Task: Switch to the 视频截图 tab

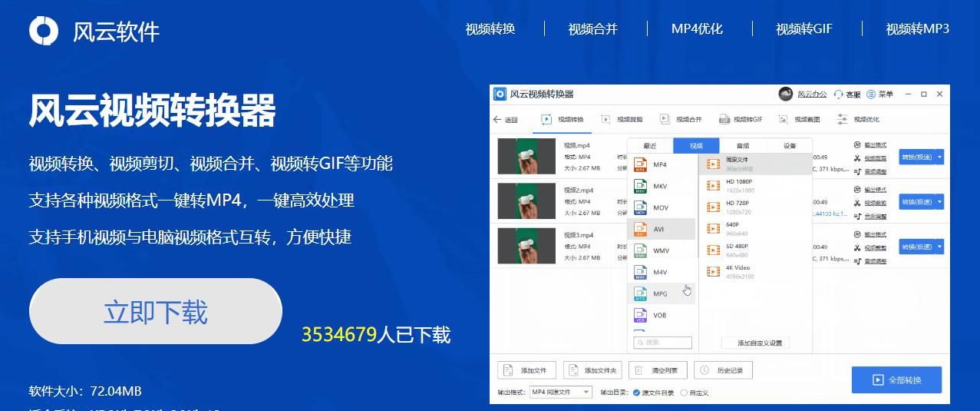Action: [800, 120]
